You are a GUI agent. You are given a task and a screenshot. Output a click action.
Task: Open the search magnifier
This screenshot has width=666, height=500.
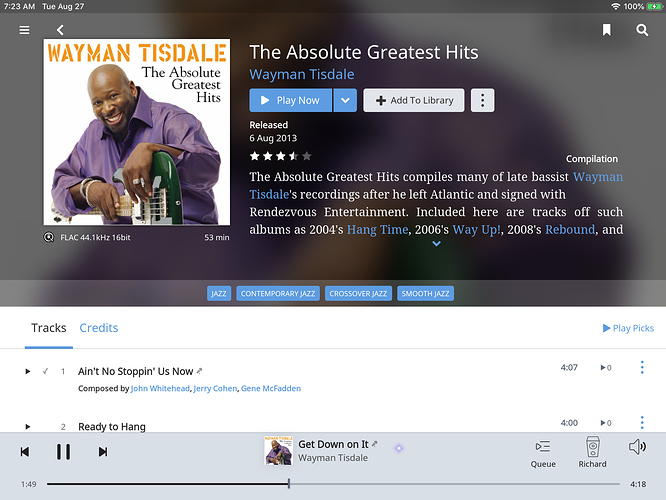[x=642, y=30]
